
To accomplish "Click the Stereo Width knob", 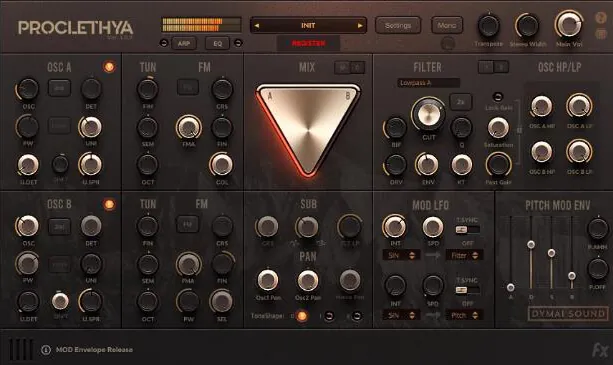I will [x=527, y=26].
